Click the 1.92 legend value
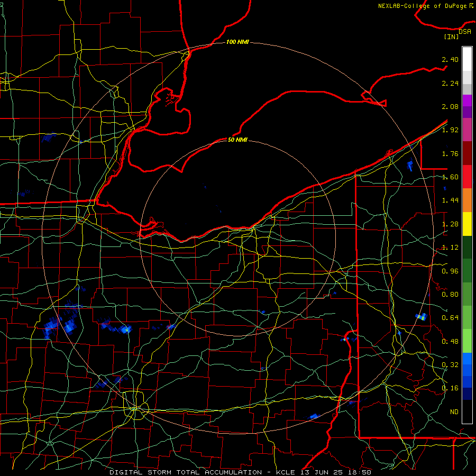This screenshot has width=476, height=476. tap(450, 130)
